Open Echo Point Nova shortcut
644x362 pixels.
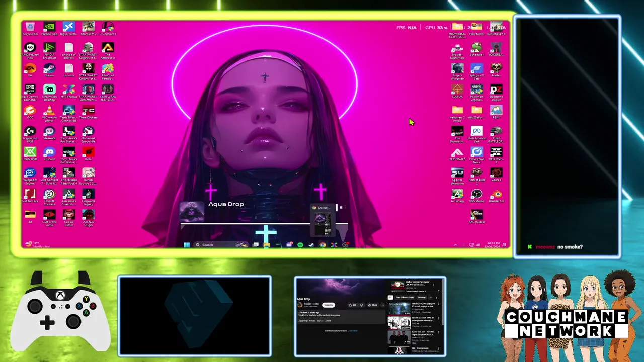point(476,155)
